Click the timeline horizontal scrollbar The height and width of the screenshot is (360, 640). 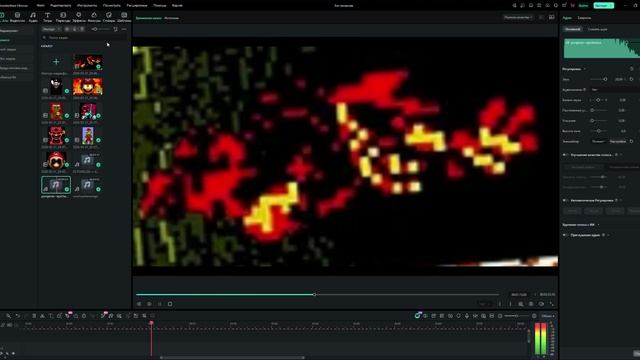tap(232, 358)
